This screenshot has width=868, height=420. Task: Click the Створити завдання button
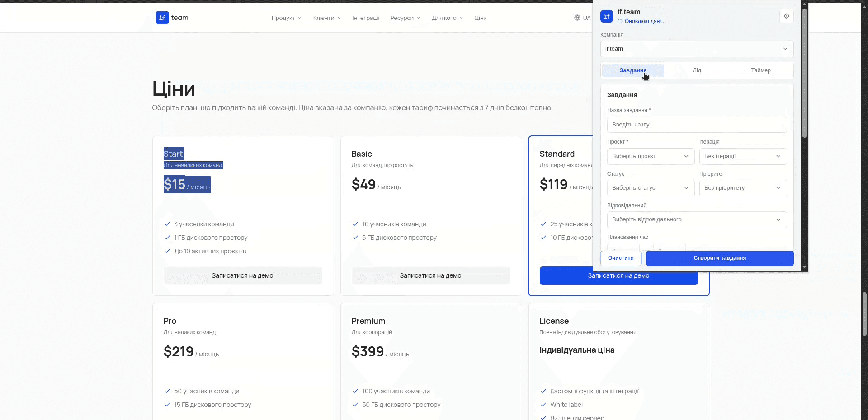[x=720, y=258]
